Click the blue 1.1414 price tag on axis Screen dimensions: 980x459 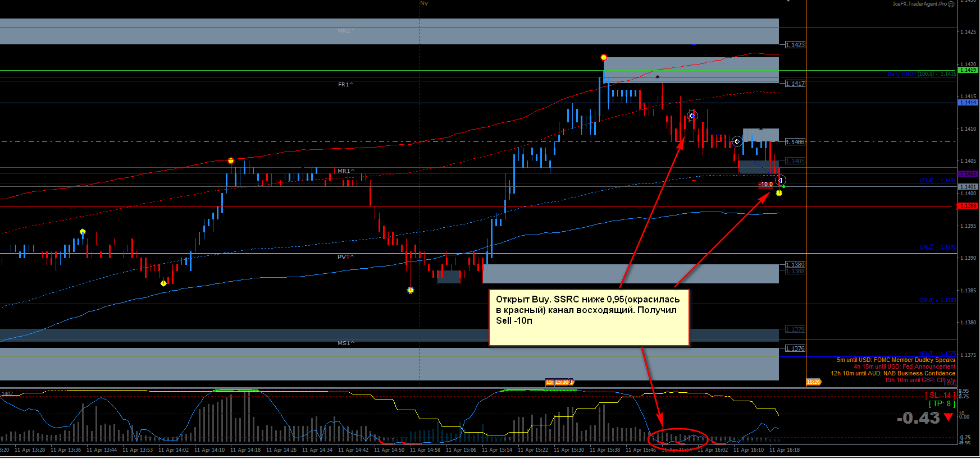968,103
